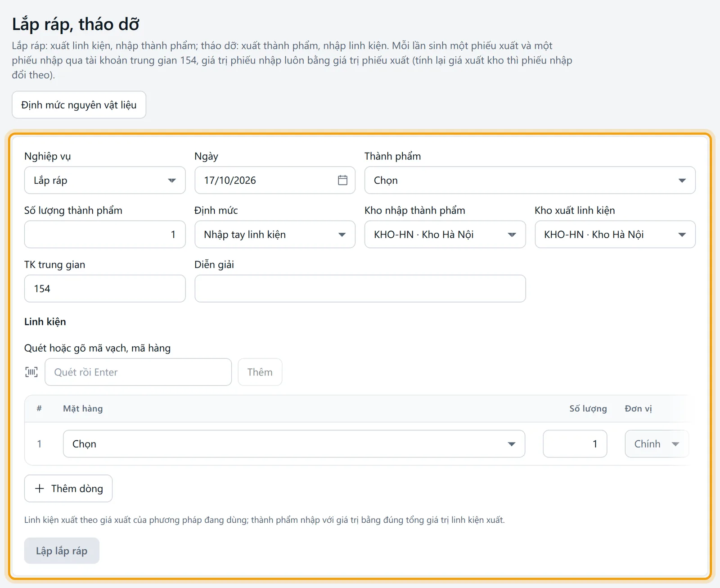
Task: Focus the Quét rồi Enter barcode field
Action: pyautogui.click(x=138, y=372)
